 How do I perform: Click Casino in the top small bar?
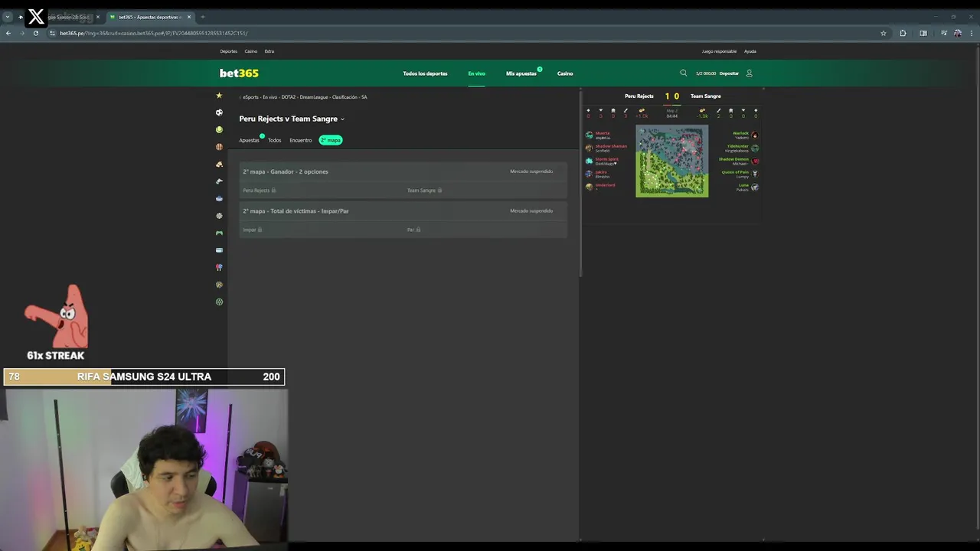point(250,51)
